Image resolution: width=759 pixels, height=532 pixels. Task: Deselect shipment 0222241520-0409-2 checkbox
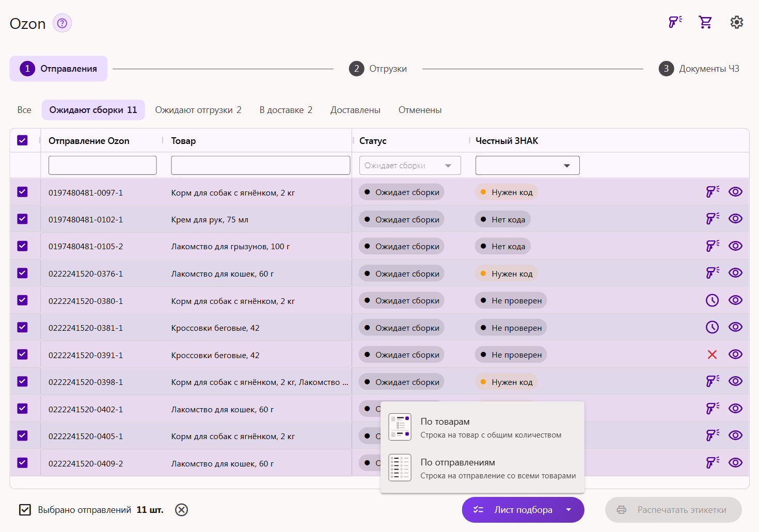point(22,463)
